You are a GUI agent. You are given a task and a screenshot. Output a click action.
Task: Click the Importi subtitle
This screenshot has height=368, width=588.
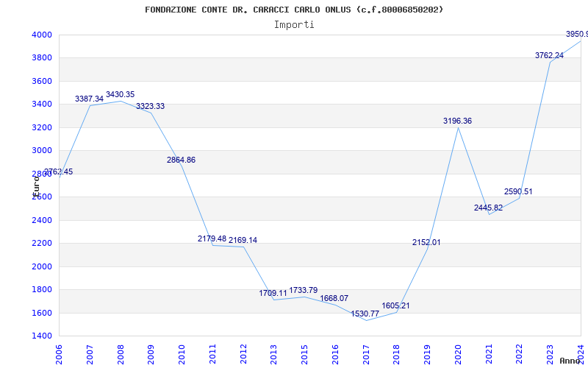pyautogui.click(x=294, y=25)
